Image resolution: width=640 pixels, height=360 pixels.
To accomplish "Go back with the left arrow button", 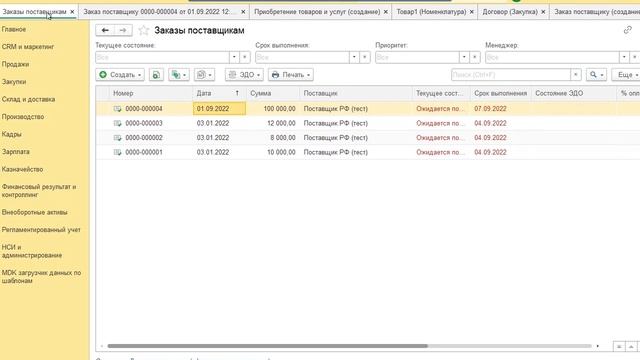I will click(105, 30).
